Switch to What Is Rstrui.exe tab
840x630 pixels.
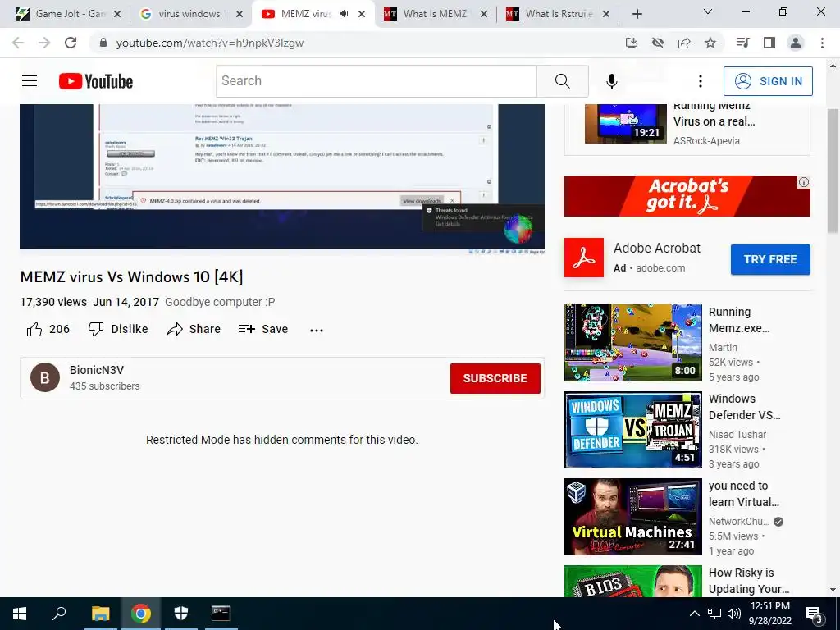point(558,14)
